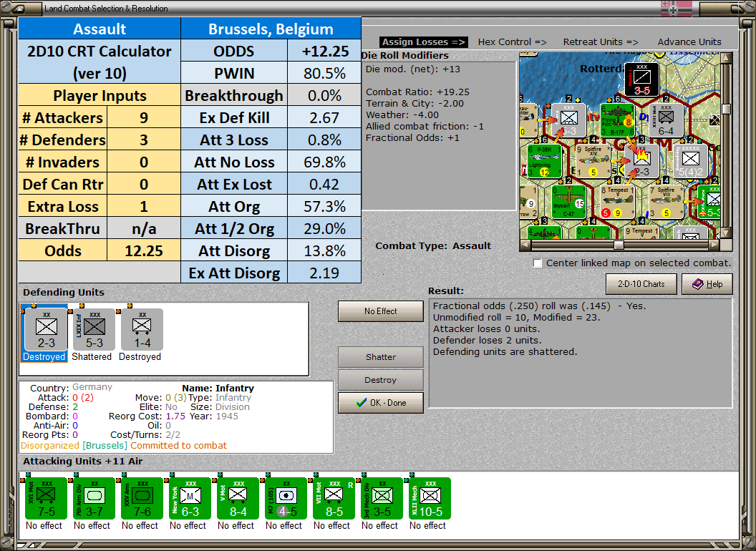Click the No Effect button
This screenshot has width=756, height=551.
tap(380, 311)
